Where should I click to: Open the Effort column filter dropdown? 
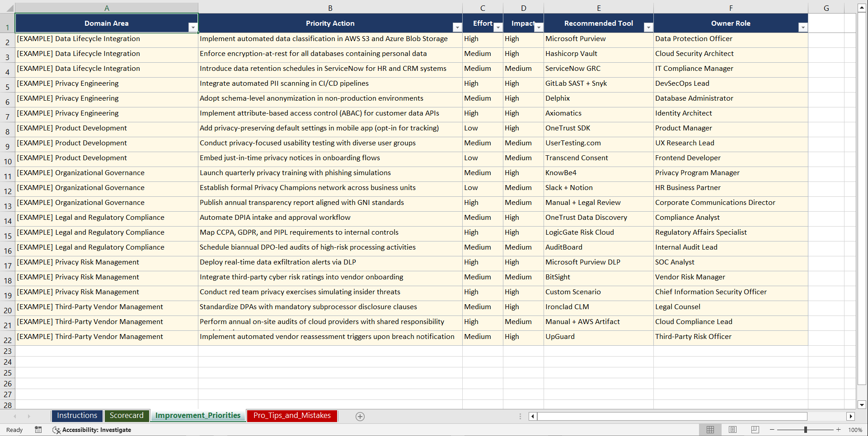click(x=498, y=28)
